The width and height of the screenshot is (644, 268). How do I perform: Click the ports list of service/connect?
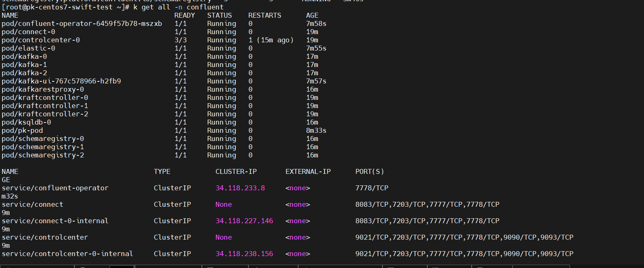pyautogui.click(x=427, y=204)
